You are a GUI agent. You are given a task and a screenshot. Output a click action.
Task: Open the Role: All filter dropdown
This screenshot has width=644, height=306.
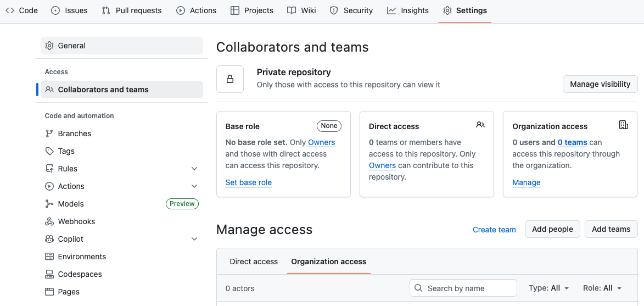click(x=602, y=288)
